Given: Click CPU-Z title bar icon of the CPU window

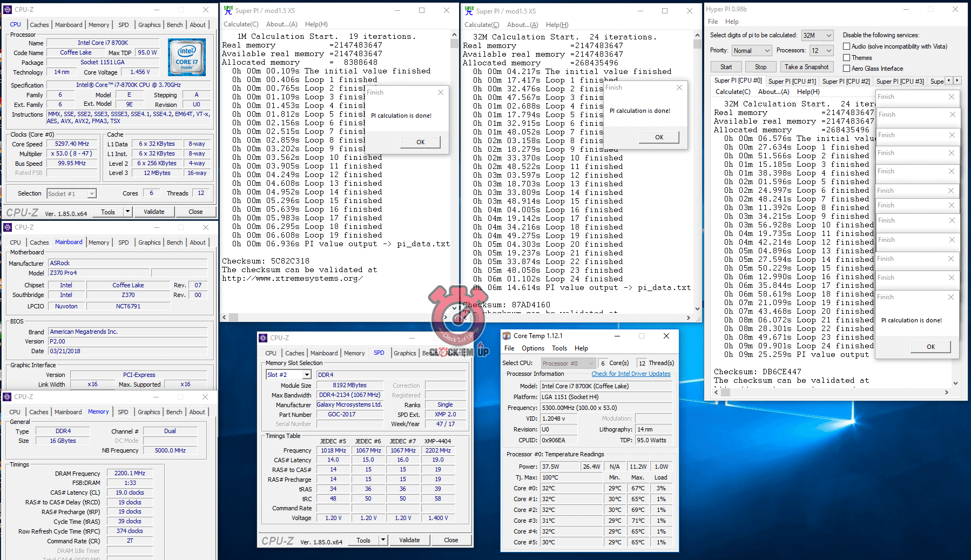Looking at the screenshot, I should pos(8,10).
